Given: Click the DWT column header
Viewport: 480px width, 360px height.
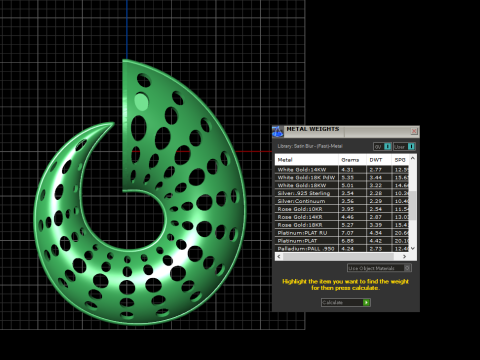Looking at the screenshot, I should pos(379,160).
